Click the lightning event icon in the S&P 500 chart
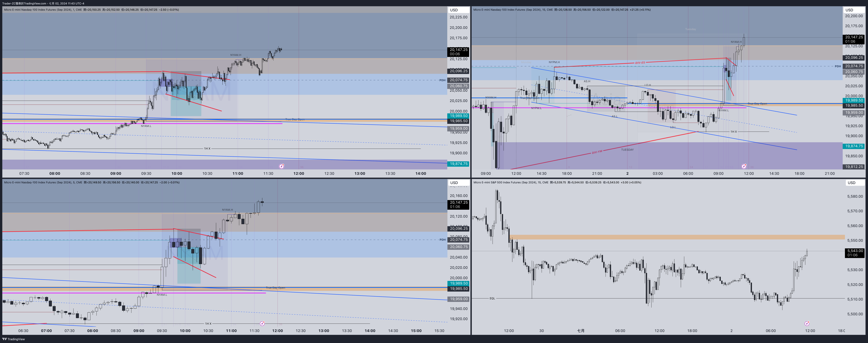 point(807,324)
